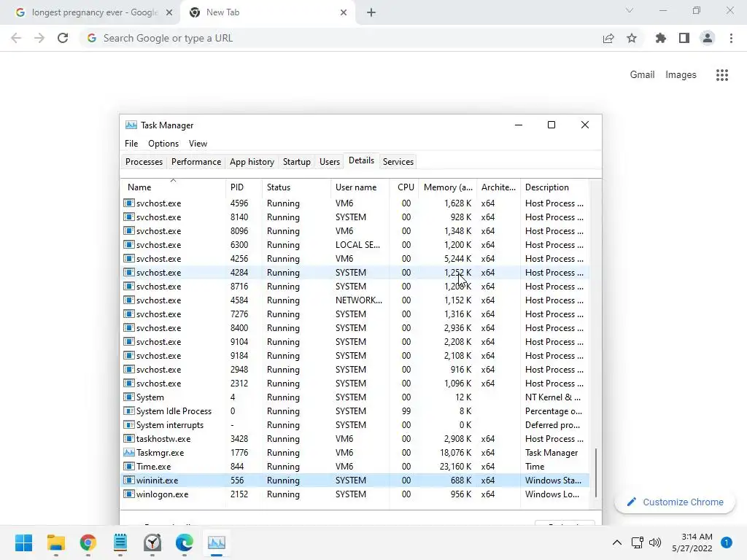
Task: Toggle Chrome side panel icon
Action: pyautogui.click(x=684, y=38)
